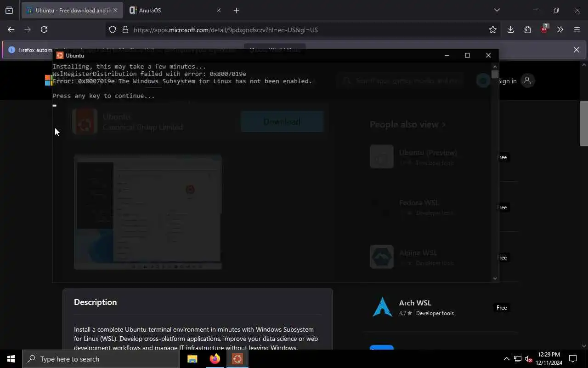Open the Firefox downloads panel
Screen dimensions: 588x368
pyautogui.click(x=510, y=29)
